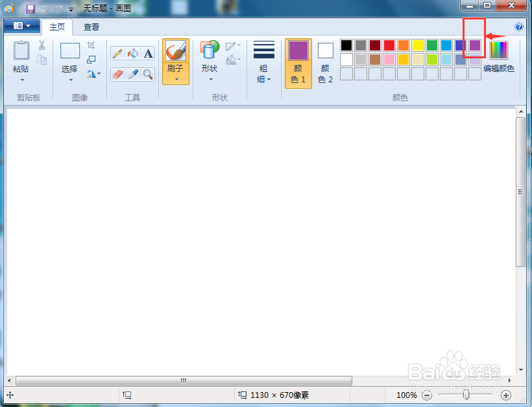This screenshot has height=407, width=532.
Task: Pick the green color swatch
Action: [432, 45]
